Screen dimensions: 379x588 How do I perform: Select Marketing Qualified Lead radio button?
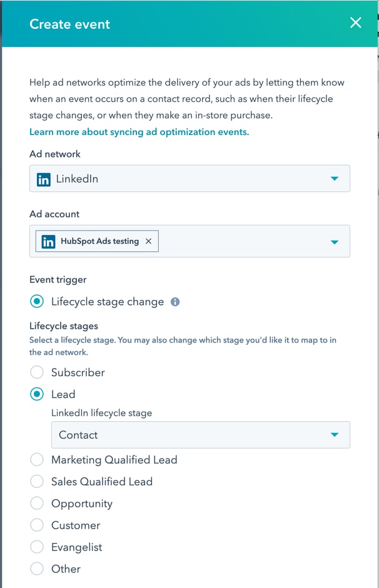[38, 460]
